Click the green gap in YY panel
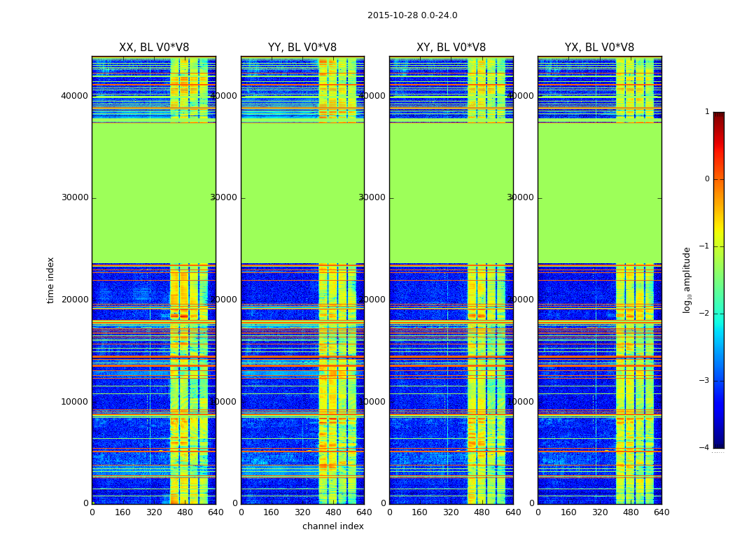The image size is (735, 560). (x=302, y=193)
